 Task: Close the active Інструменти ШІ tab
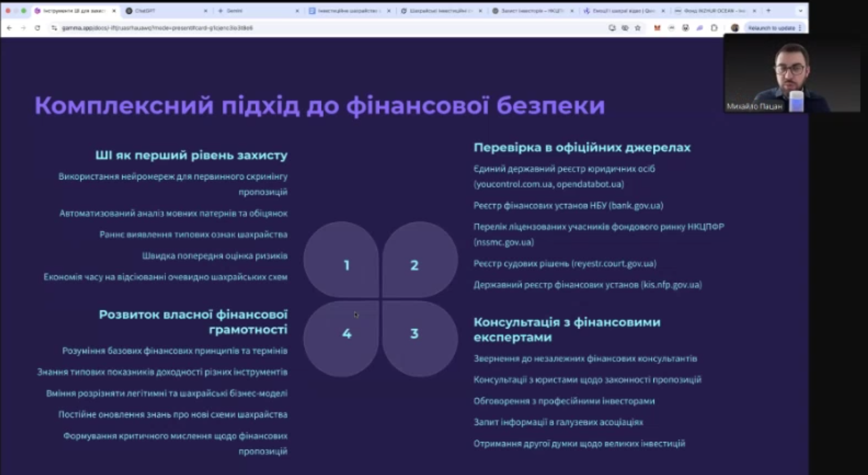tap(114, 11)
